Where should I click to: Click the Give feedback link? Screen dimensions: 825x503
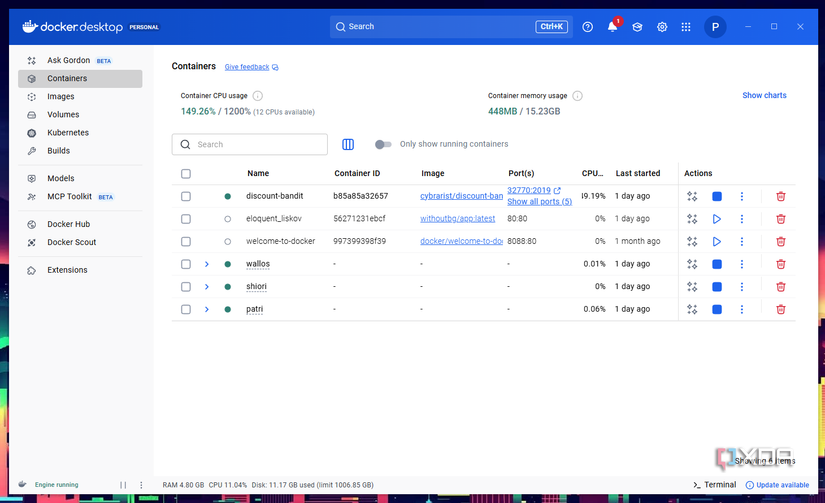(x=251, y=67)
